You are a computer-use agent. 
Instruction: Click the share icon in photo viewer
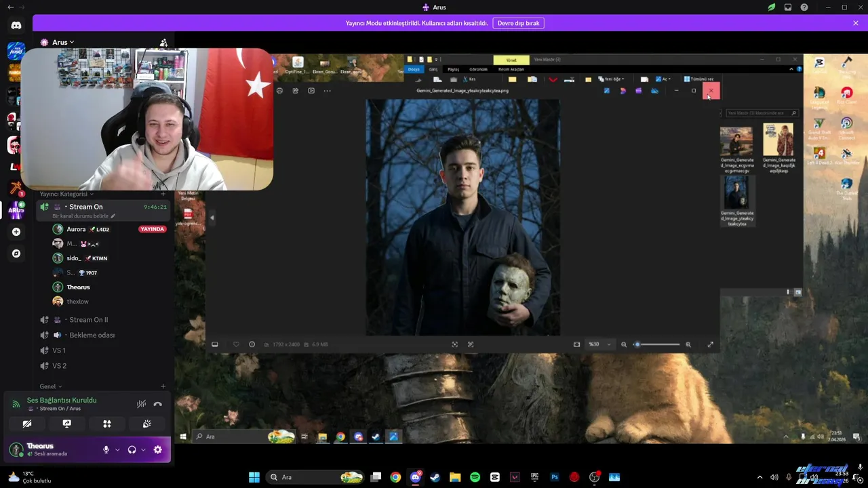tap(296, 91)
